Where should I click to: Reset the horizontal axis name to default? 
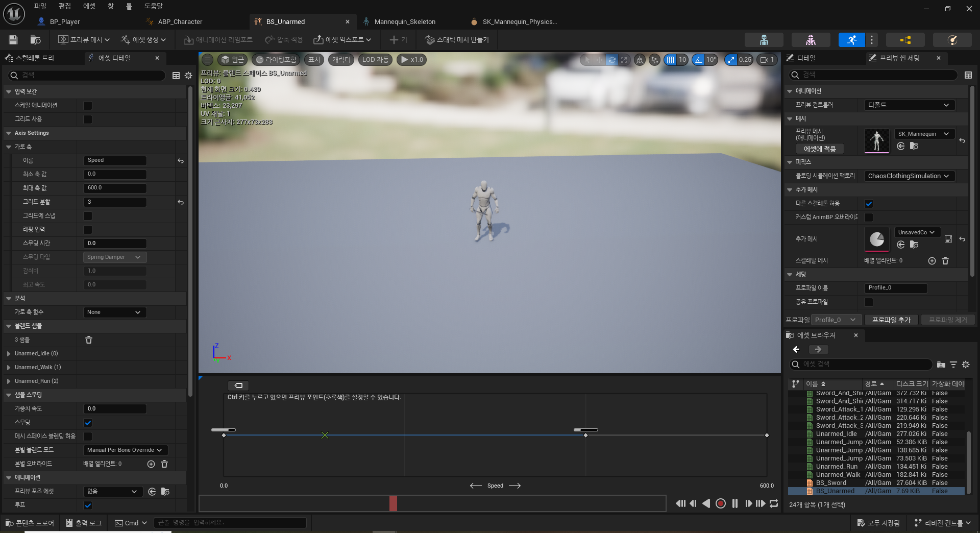(181, 160)
